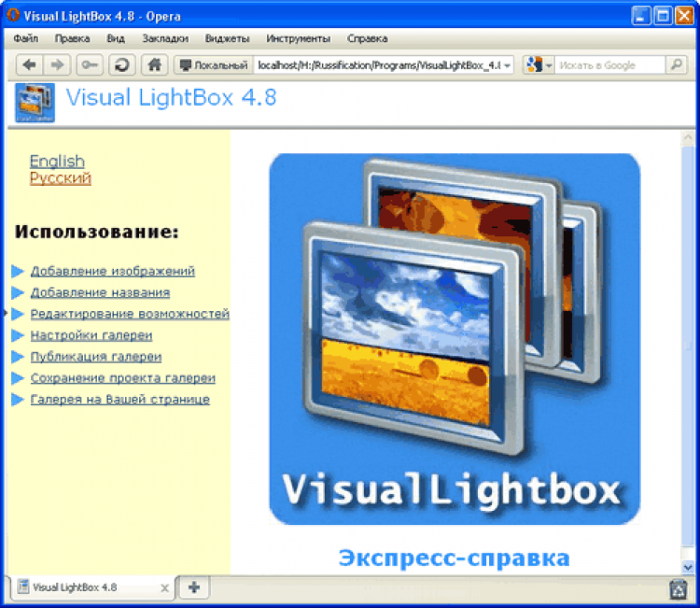Open the Добавление изображений help link
Screen dimensions: 700x608
(113, 271)
